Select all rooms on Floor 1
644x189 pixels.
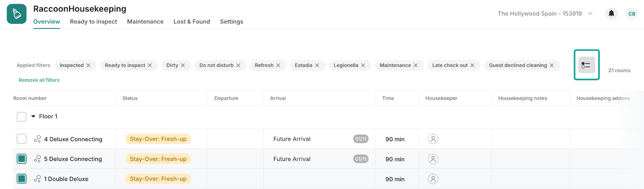tap(22, 117)
